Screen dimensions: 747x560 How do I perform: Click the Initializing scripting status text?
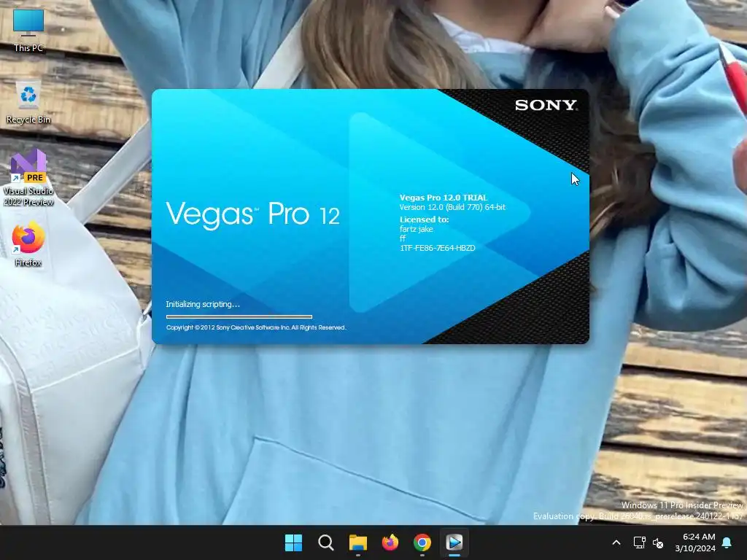(x=203, y=304)
